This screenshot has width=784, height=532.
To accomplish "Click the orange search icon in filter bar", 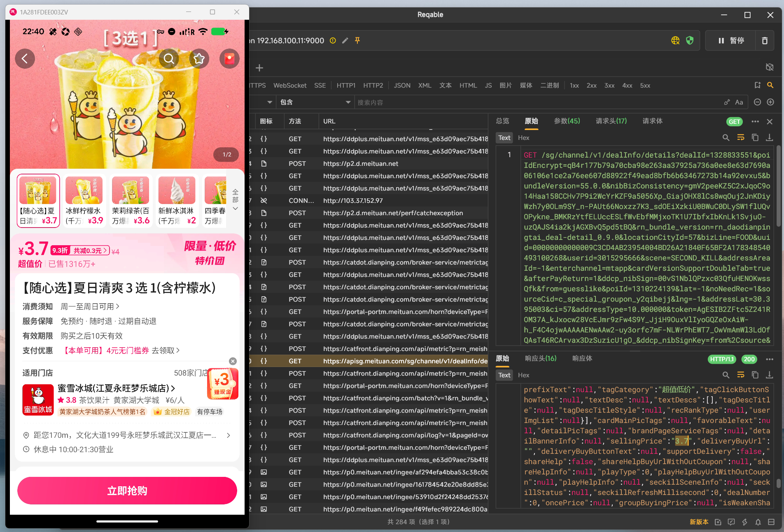I will (x=770, y=85).
